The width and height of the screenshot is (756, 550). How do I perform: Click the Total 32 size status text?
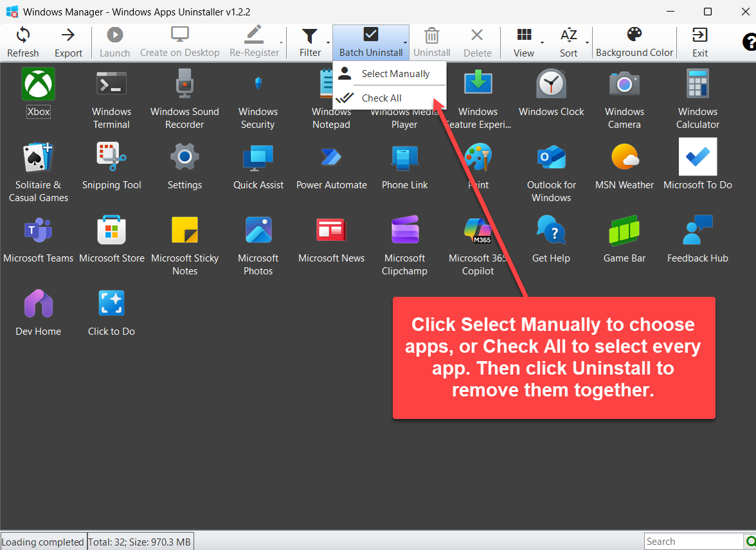(140, 542)
